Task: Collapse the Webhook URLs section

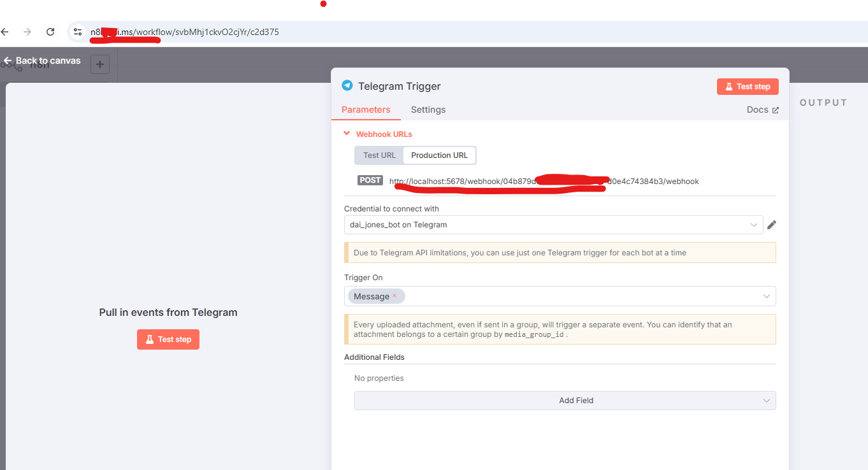Action: pyautogui.click(x=378, y=134)
